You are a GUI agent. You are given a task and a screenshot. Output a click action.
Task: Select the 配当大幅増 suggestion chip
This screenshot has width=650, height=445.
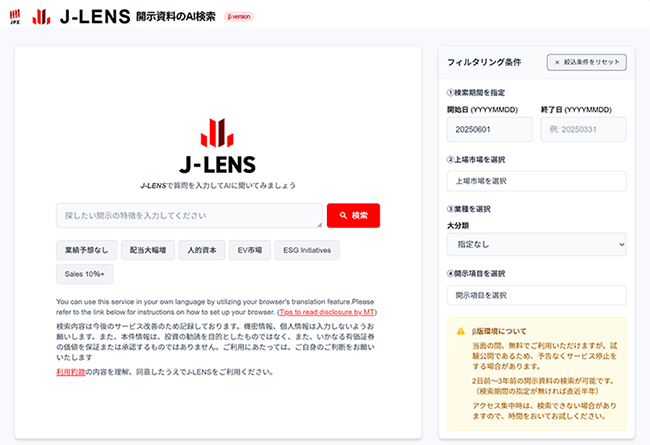(148, 250)
